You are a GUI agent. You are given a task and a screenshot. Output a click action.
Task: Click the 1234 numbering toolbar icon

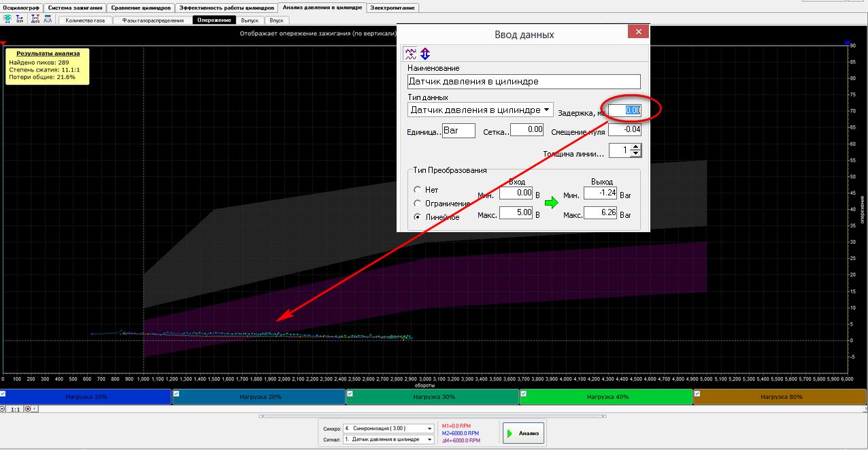(x=20, y=20)
